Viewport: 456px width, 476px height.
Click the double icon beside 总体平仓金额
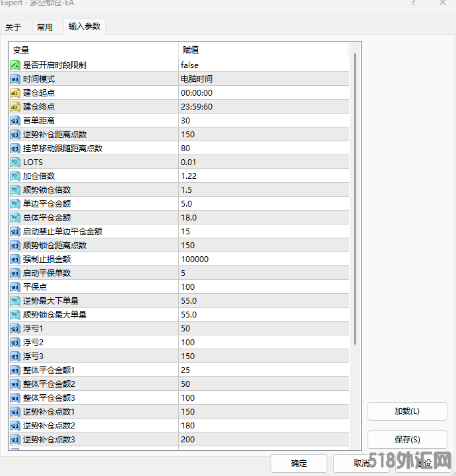(x=15, y=218)
